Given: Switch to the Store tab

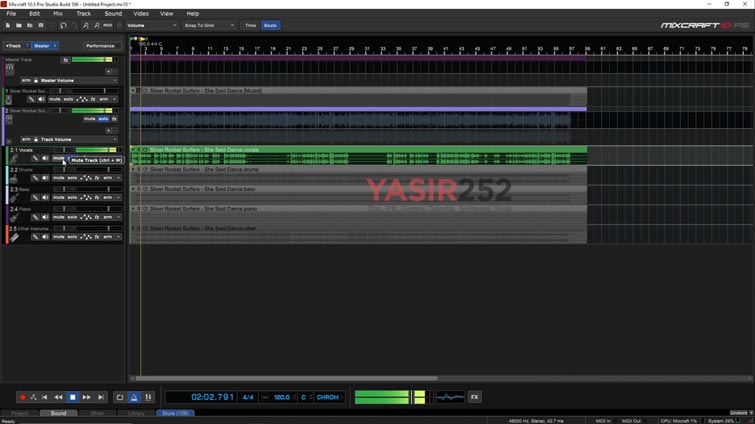Looking at the screenshot, I should tap(175, 413).
